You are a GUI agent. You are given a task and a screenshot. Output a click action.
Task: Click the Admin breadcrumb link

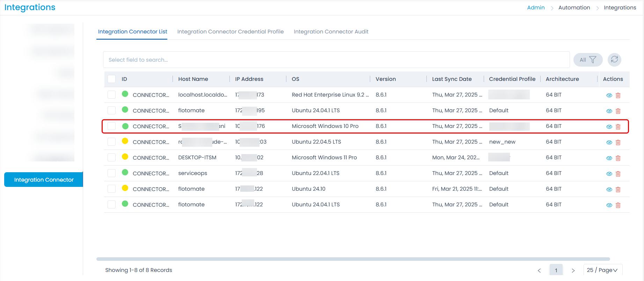click(x=536, y=8)
